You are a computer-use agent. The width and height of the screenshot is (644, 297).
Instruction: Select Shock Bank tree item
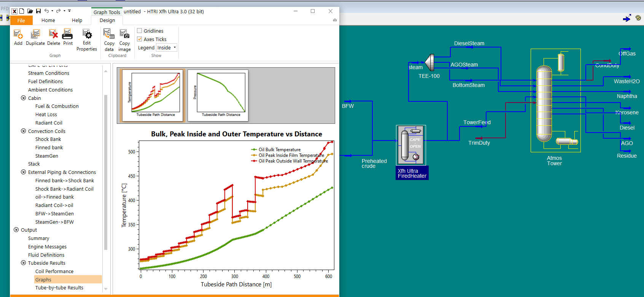pyautogui.click(x=48, y=139)
